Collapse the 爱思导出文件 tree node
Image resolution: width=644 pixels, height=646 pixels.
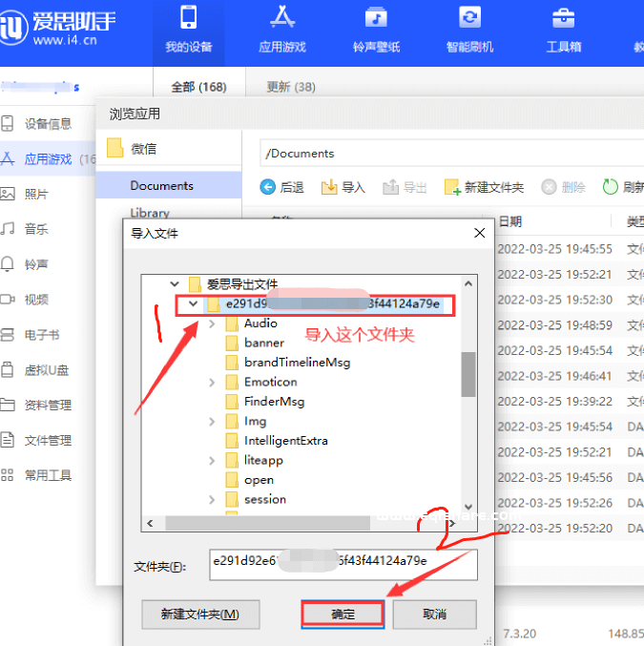point(175,284)
